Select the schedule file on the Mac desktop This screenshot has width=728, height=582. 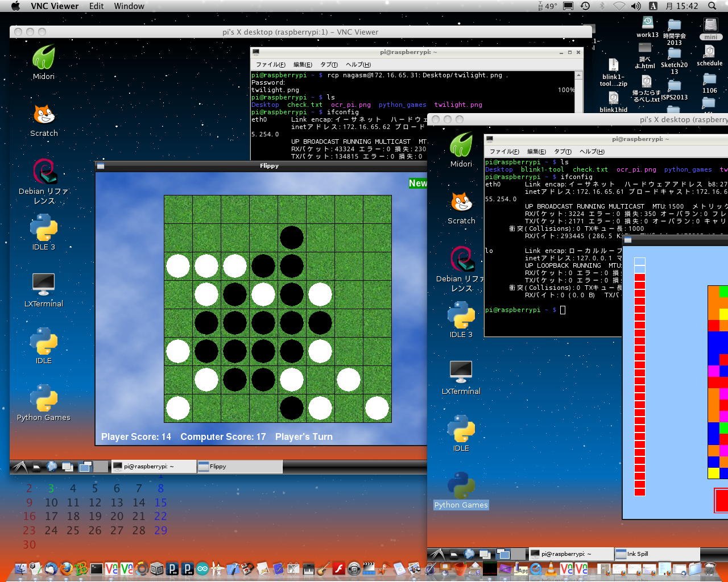tap(710, 55)
